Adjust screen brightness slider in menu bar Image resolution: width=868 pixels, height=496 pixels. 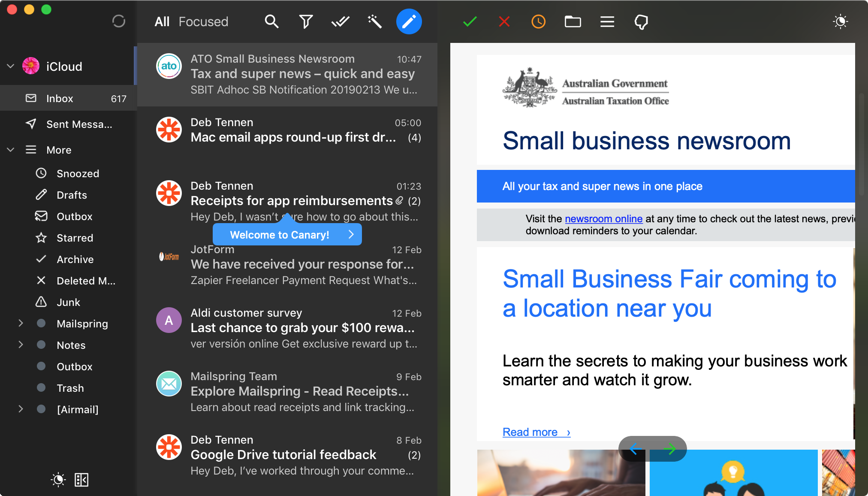pyautogui.click(x=839, y=22)
